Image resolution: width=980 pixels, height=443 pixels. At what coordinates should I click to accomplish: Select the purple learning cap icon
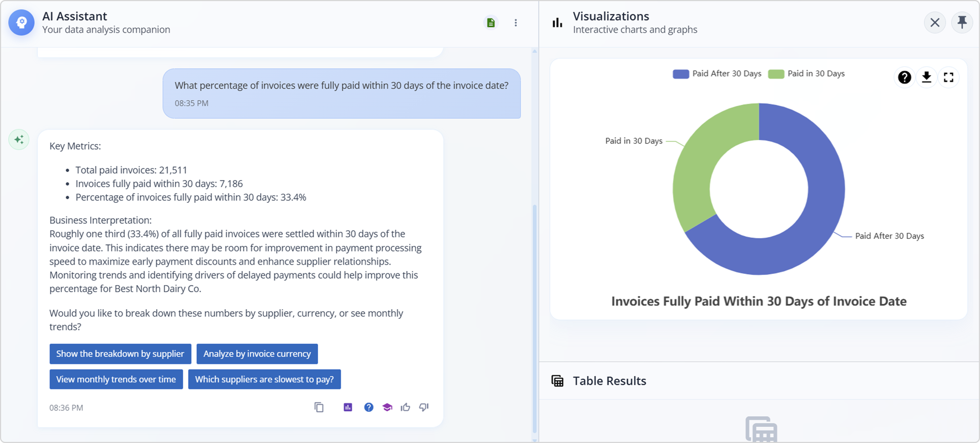click(387, 407)
